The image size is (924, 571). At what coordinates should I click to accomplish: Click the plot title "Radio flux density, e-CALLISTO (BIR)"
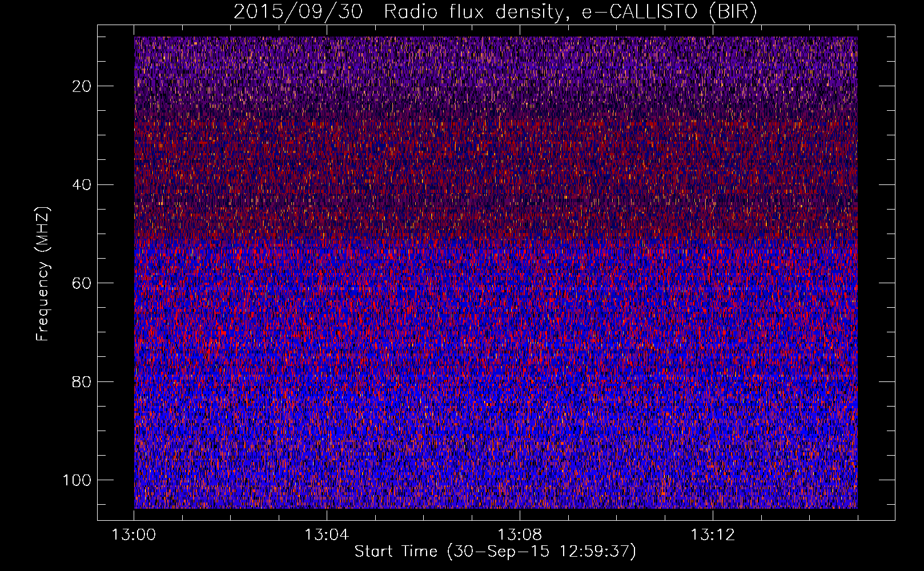point(571,12)
